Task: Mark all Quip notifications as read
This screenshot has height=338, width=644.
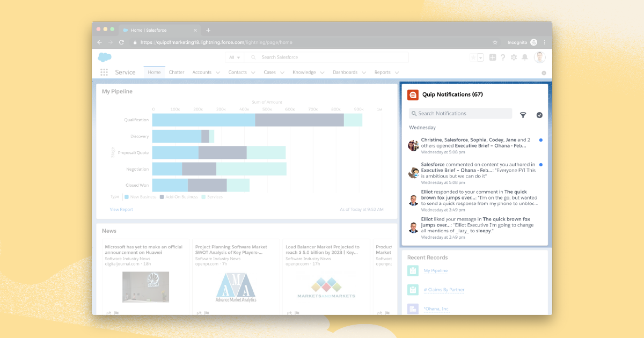Action: (539, 115)
